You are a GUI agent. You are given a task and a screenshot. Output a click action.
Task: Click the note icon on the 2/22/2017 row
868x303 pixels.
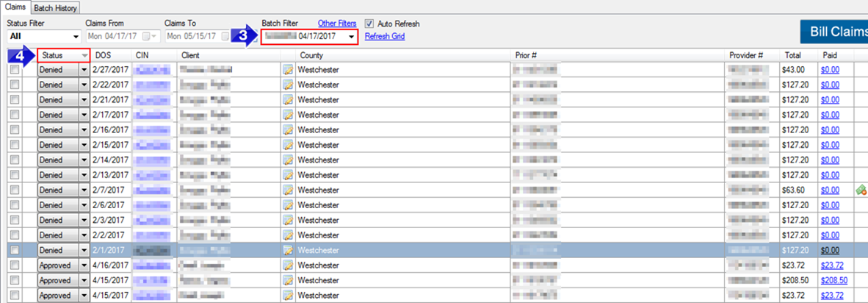pos(288,85)
